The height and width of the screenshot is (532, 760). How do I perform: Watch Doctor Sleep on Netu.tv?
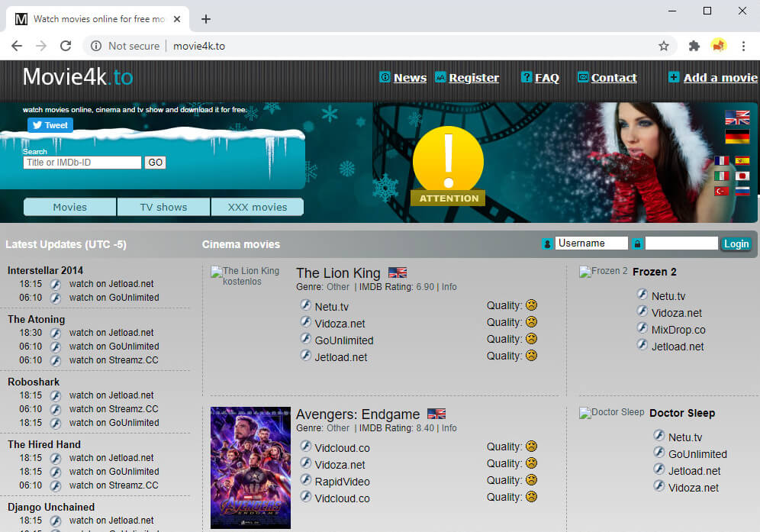685,437
